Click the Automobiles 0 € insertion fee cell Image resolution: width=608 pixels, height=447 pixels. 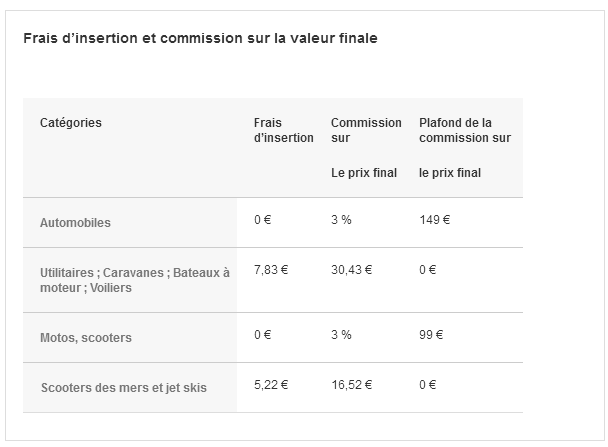(263, 220)
